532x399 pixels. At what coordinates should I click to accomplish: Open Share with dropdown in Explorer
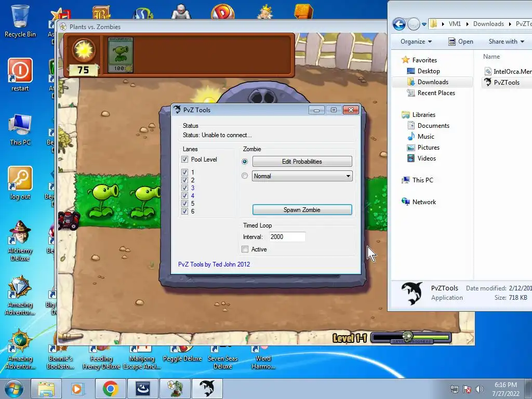click(x=506, y=42)
